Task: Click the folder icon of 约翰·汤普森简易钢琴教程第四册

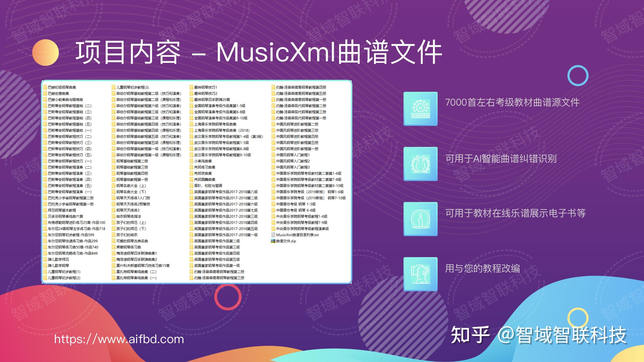Action: click(273, 87)
